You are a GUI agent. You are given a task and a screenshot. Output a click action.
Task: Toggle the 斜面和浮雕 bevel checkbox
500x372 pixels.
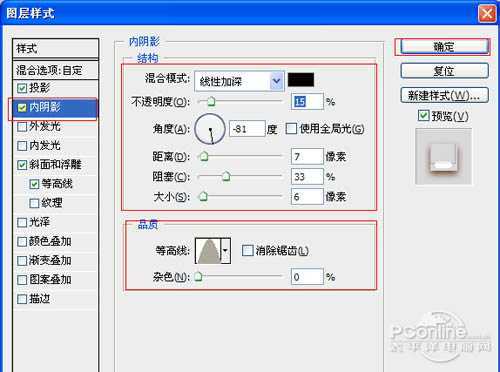coord(22,165)
